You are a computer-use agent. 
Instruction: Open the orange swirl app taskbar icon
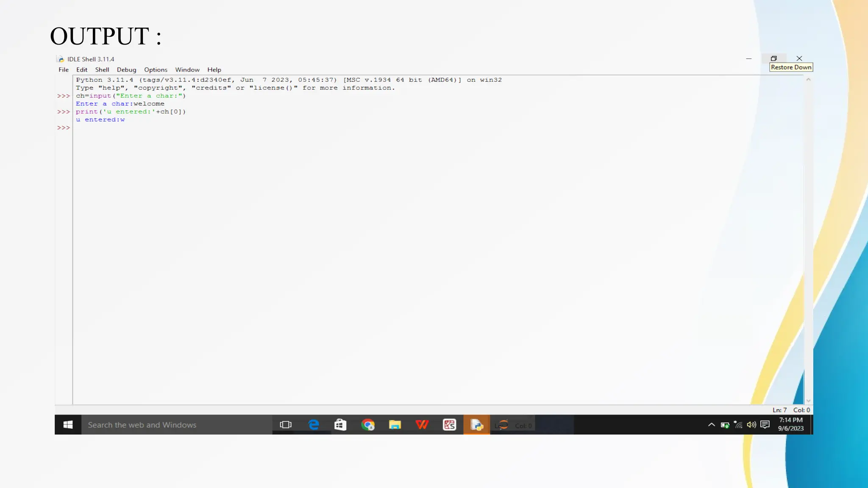point(503,425)
